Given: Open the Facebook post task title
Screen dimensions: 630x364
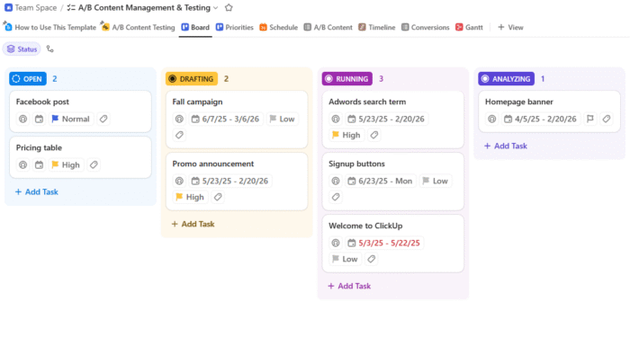Looking at the screenshot, I should tap(42, 102).
